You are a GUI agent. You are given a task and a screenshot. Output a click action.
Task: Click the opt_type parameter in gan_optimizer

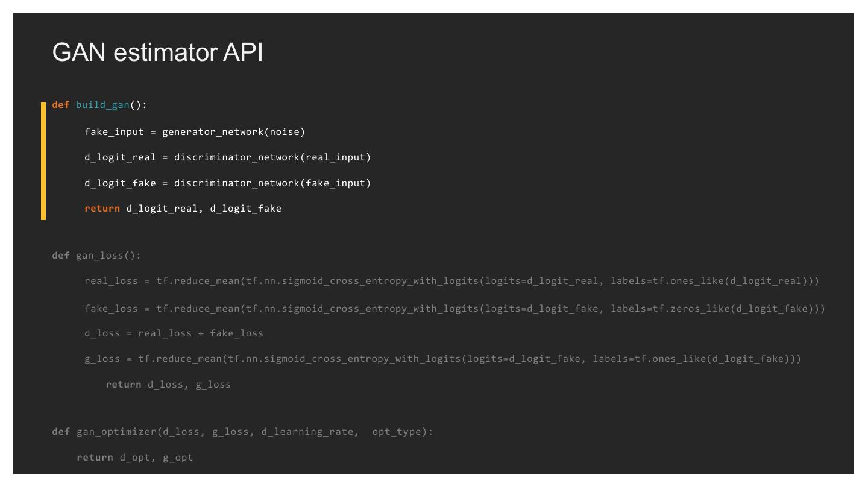point(399,432)
